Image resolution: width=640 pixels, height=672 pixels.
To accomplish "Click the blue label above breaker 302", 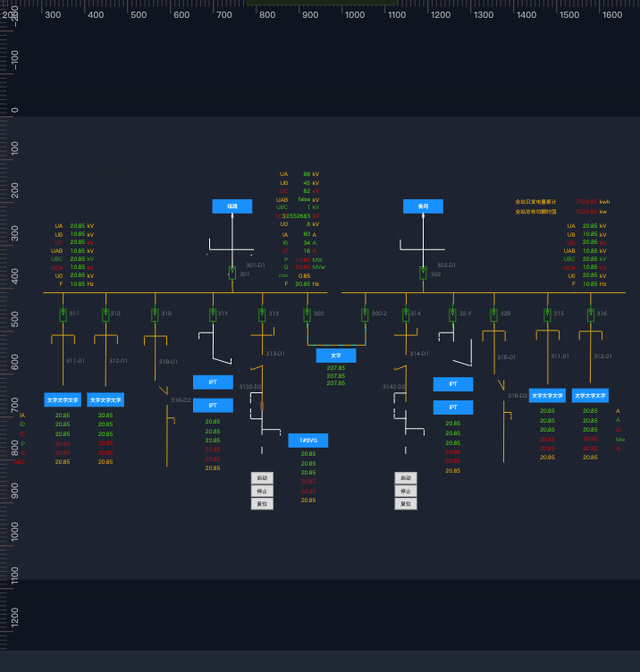I will pos(423,206).
